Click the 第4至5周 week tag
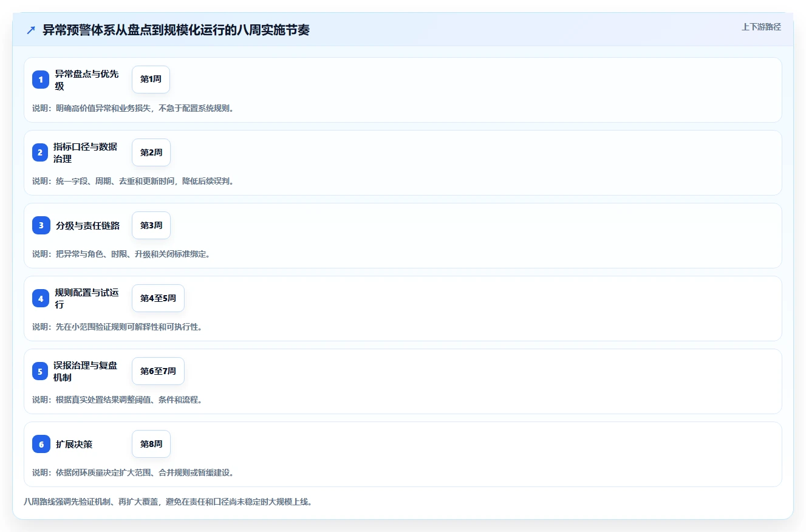The height and width of the screenshot is (532, 806). coord(158,298)
